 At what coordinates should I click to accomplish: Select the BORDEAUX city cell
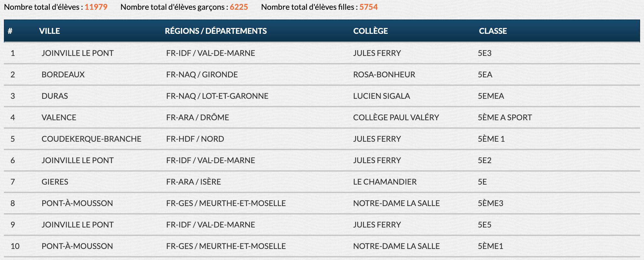tap(63, 74)
